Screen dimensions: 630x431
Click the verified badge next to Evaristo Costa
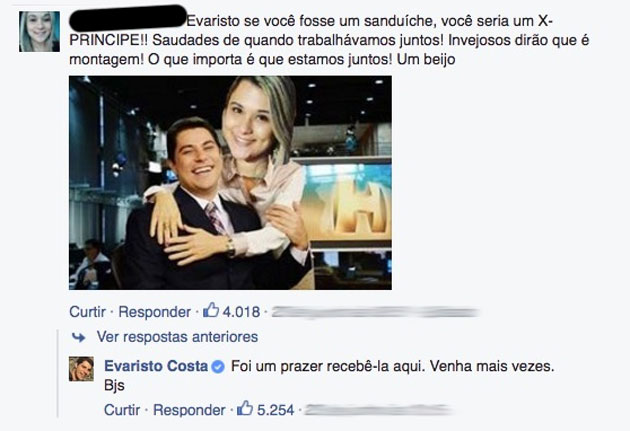click(x=218, y=367)
